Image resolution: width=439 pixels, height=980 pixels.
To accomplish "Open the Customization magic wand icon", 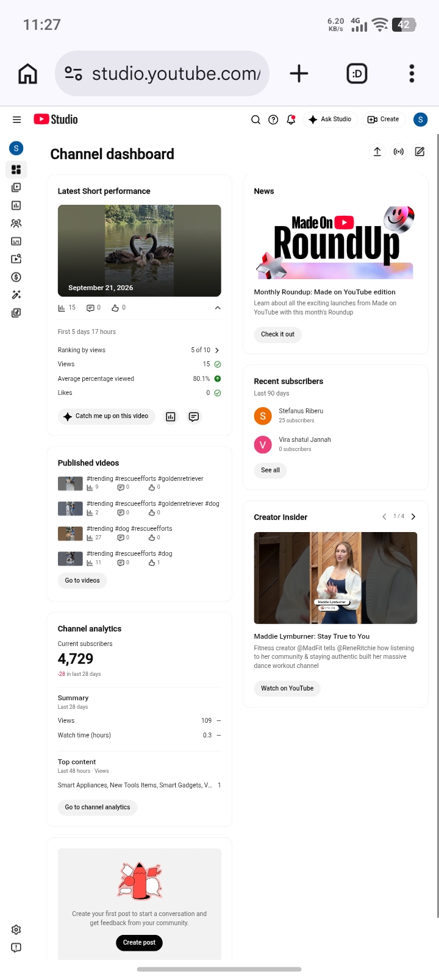I will (16, 295).
